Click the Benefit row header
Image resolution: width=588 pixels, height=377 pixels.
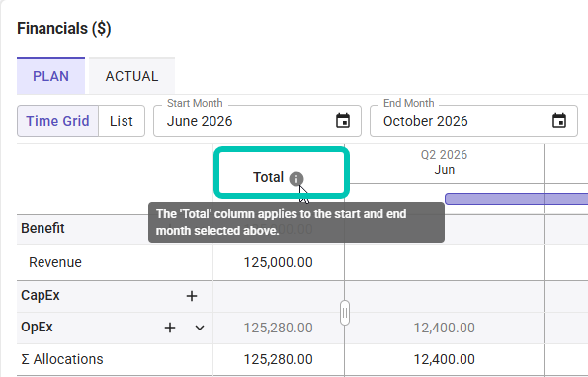[x=42, y=228]
